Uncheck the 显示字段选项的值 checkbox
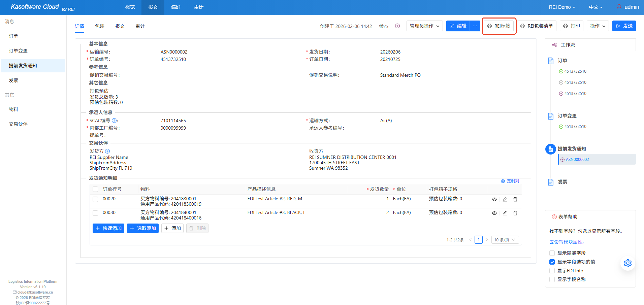Image resolution: width=644 pixels, height=305 pixels. [552, 262]
